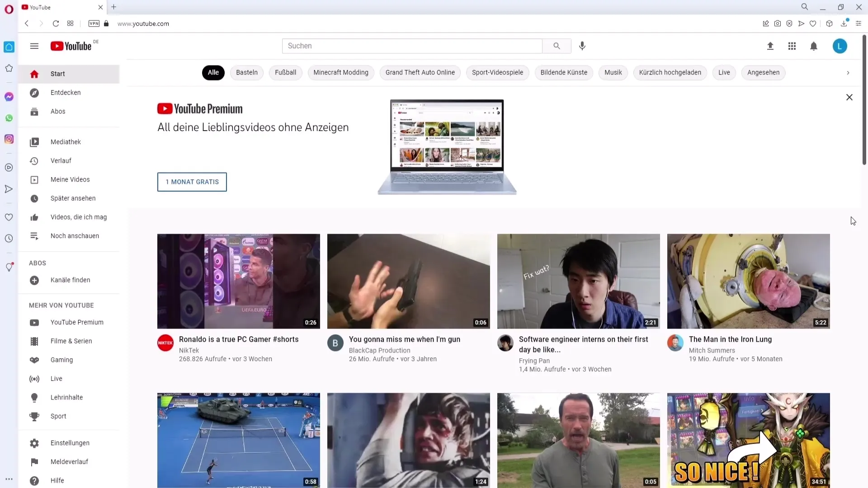This screenshot has width=868, height=488.
Task: Click the 1 Monat Gratis button
Action: coord(192,182)
